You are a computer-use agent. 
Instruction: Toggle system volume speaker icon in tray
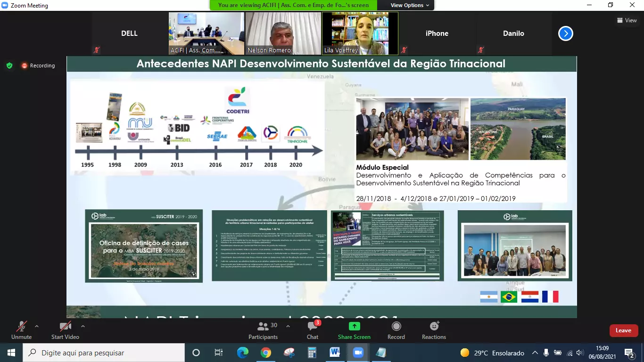pos(580,353)
